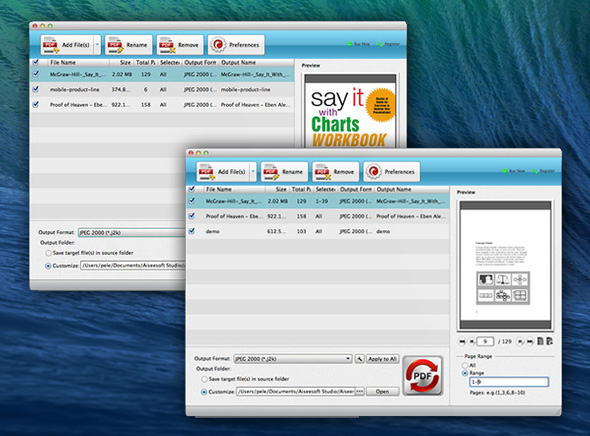Select Customize radio in front window
Image resolution: width=590 pixels, height=436 pixels.
204,392
